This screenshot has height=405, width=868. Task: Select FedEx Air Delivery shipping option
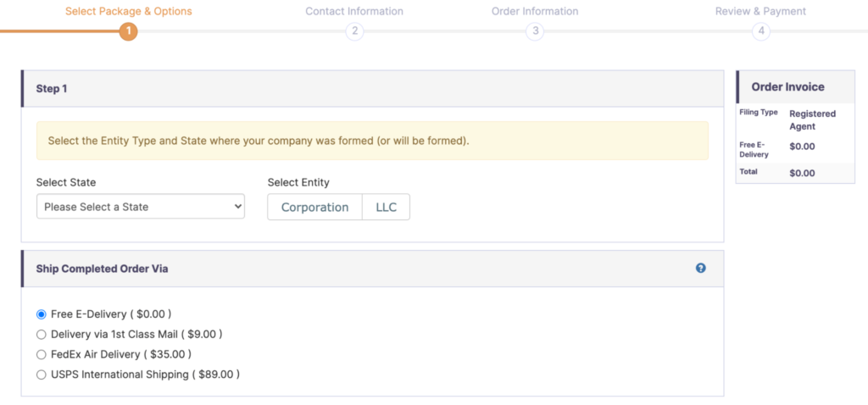(x=42, y=355)
